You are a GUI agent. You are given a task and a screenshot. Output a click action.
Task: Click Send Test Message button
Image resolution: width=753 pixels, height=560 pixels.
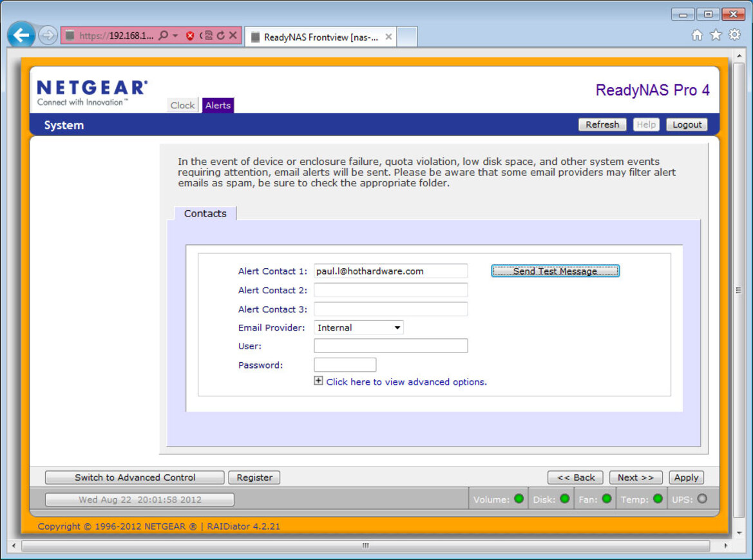click(555, 271)
